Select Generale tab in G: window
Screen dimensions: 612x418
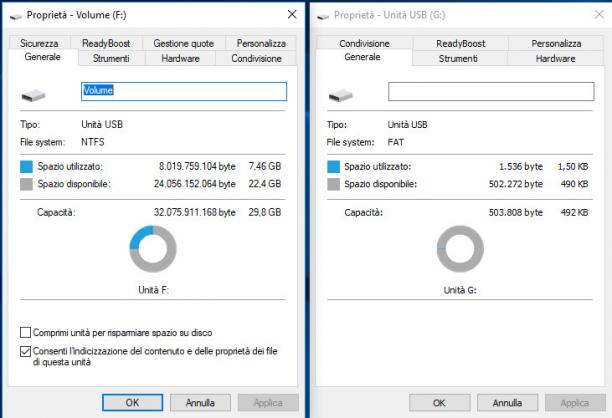[x=362, y=57]
